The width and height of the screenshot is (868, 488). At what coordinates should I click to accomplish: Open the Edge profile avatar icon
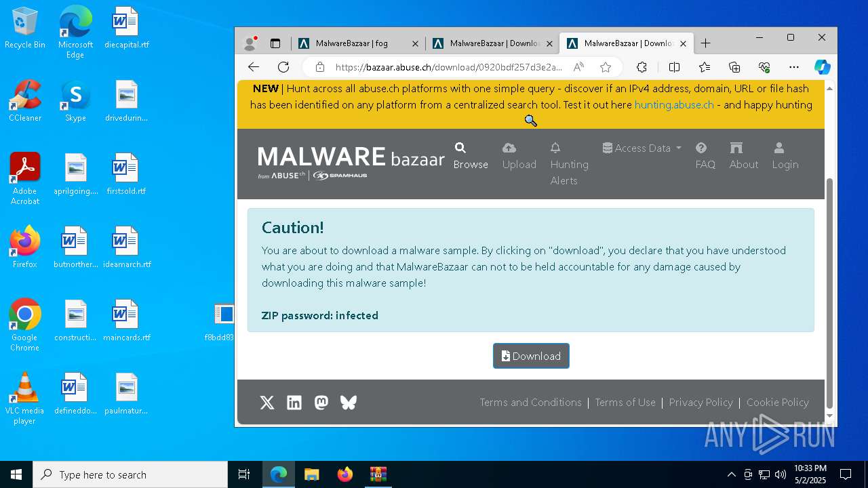point(250,43)
